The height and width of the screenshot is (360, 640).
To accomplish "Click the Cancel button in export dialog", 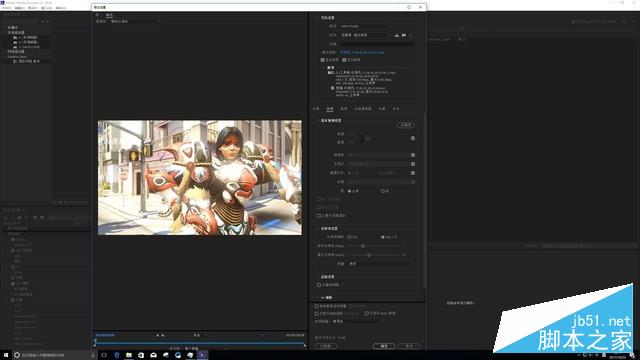I will point(409,346).
